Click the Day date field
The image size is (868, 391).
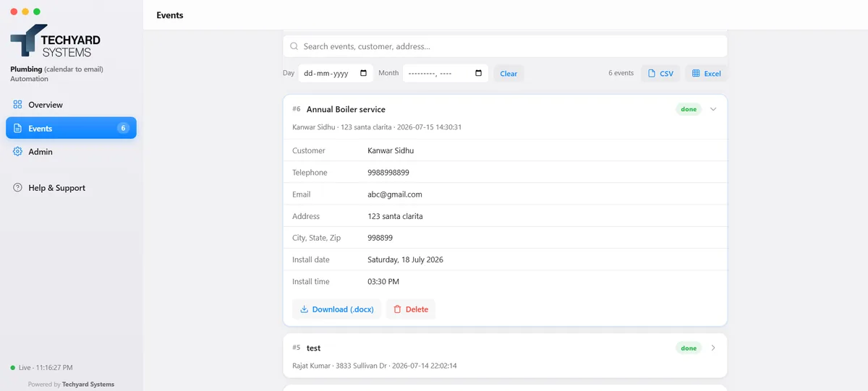point(336,73)
